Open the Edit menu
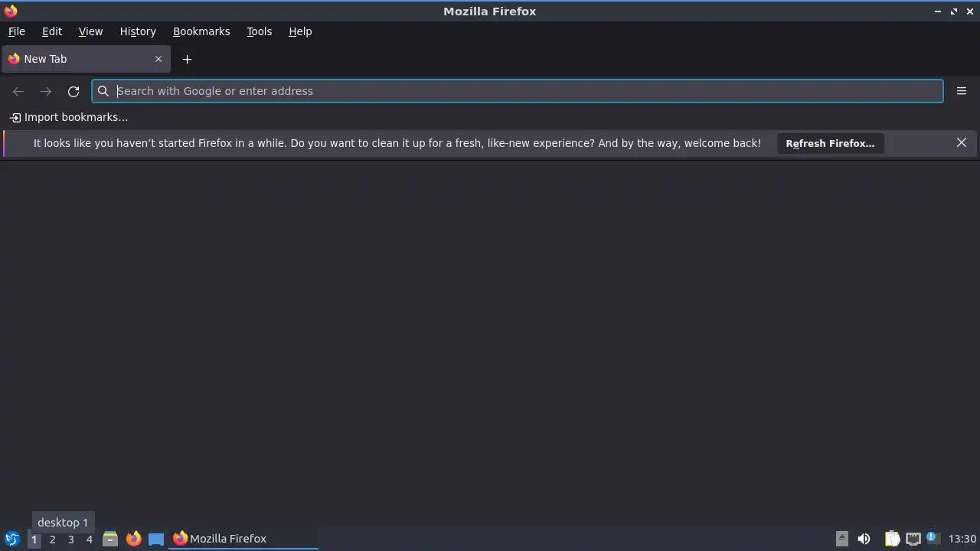 pos(51,31)
